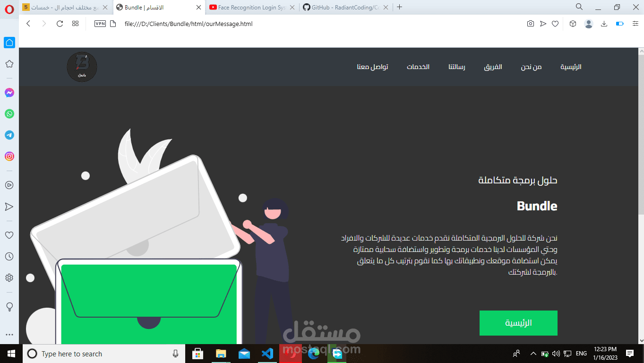Open the Speed Dial grid icon
644x363 pixels.
pos(75,24)
